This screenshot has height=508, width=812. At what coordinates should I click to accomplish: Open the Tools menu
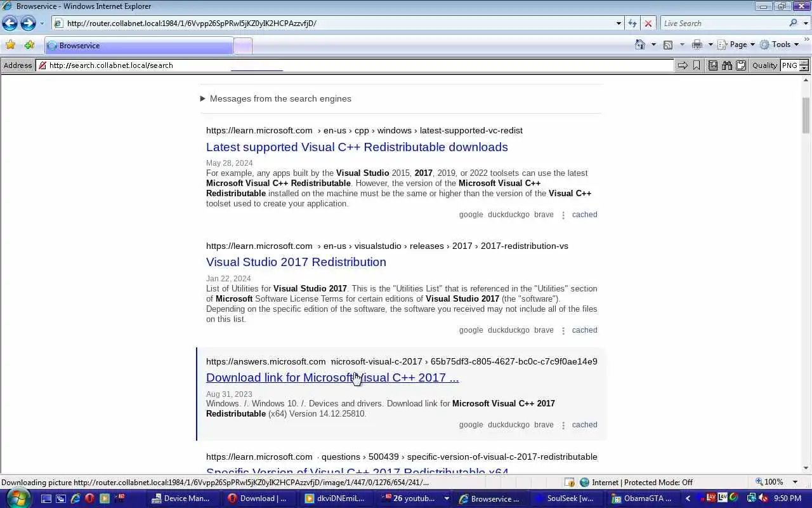pyautogui.click(x=780, y=44)
